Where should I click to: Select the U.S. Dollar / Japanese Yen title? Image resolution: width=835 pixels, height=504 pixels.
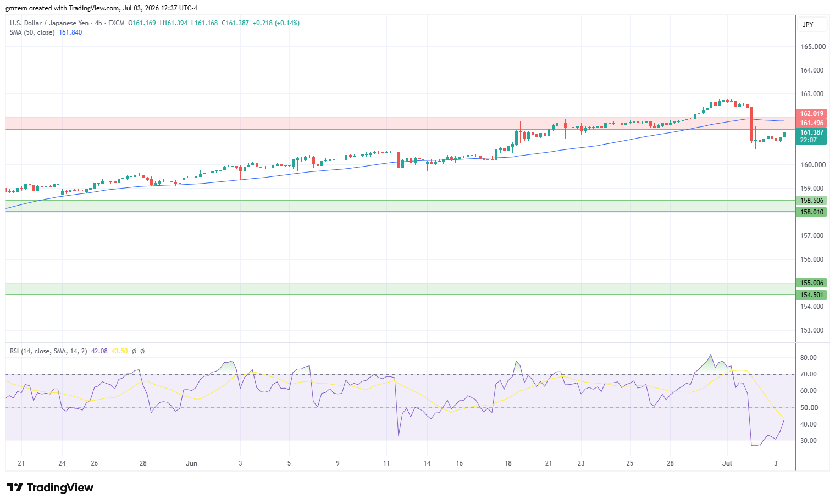click(x=49, y=23)
